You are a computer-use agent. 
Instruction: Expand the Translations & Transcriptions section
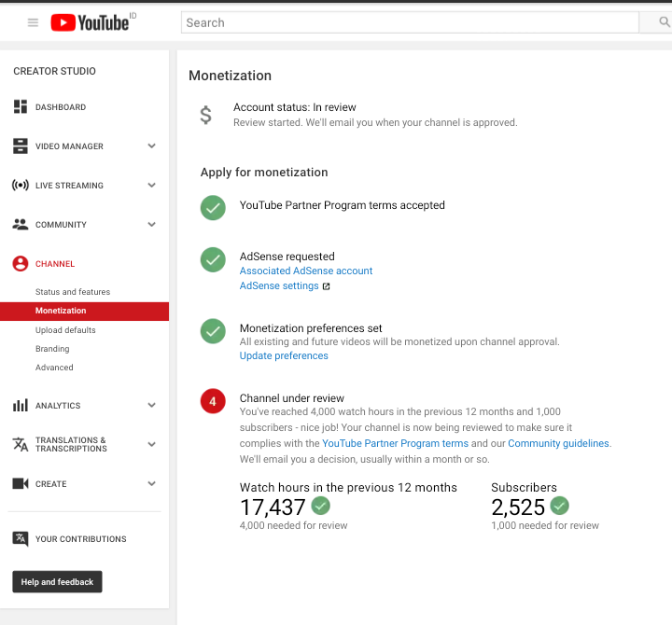click(x=152, y=444)
